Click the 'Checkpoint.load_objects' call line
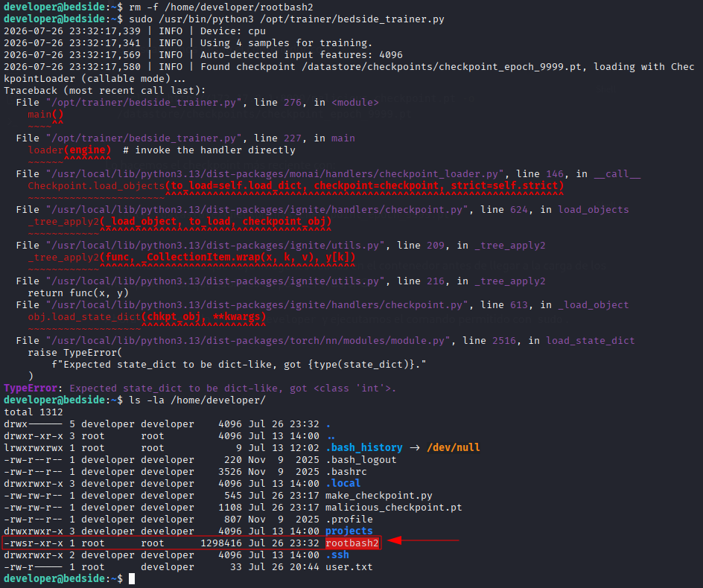This screenshot has width=703, height=588. [x=296, y=186]
